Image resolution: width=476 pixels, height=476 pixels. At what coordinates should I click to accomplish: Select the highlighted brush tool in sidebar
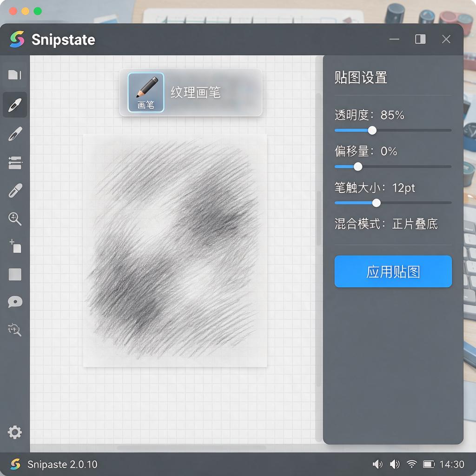click(x=15, y=105)
